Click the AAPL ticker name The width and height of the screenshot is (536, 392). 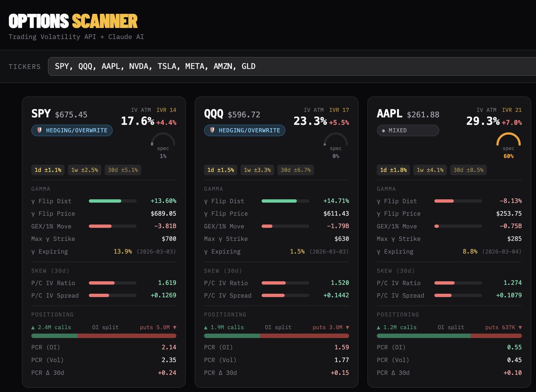(x=390, y=114)
